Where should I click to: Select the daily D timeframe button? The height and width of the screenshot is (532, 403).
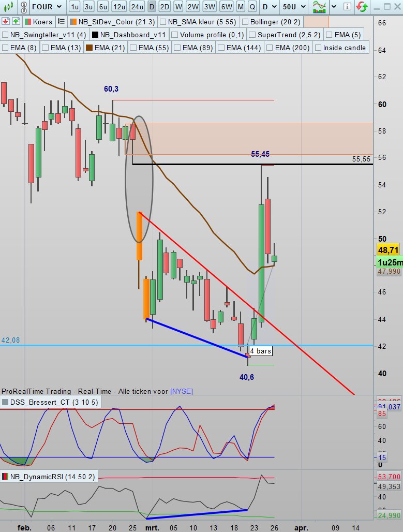tap(152, 7)
